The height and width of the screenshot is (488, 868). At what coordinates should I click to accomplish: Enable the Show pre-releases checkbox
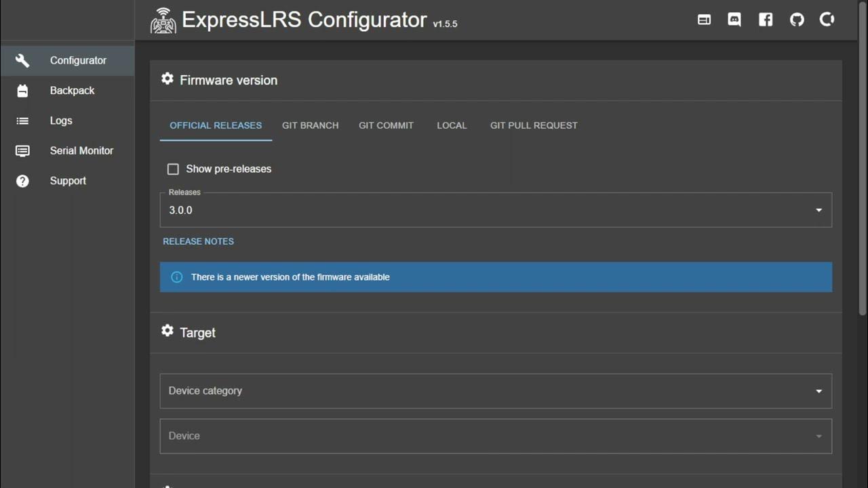pos(173,169)
